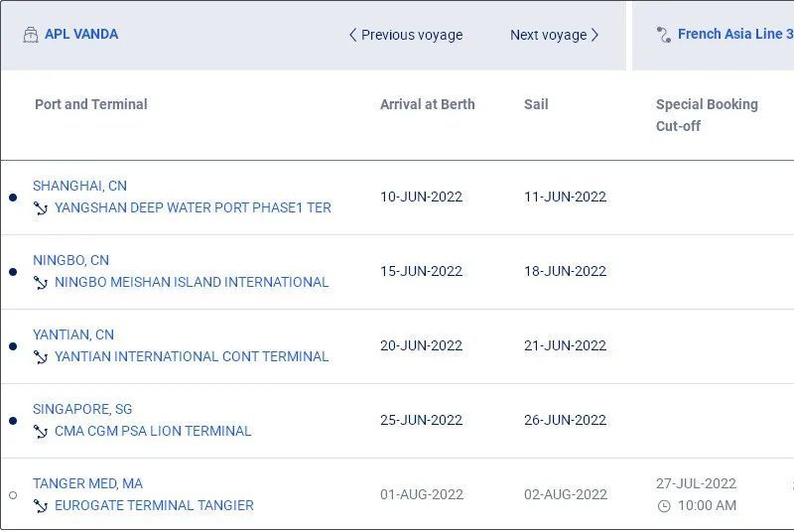Viewport: 794px width, 532px height.
Task: Click the route icon beside French Asia Line 3
Action: click(664, 35)
